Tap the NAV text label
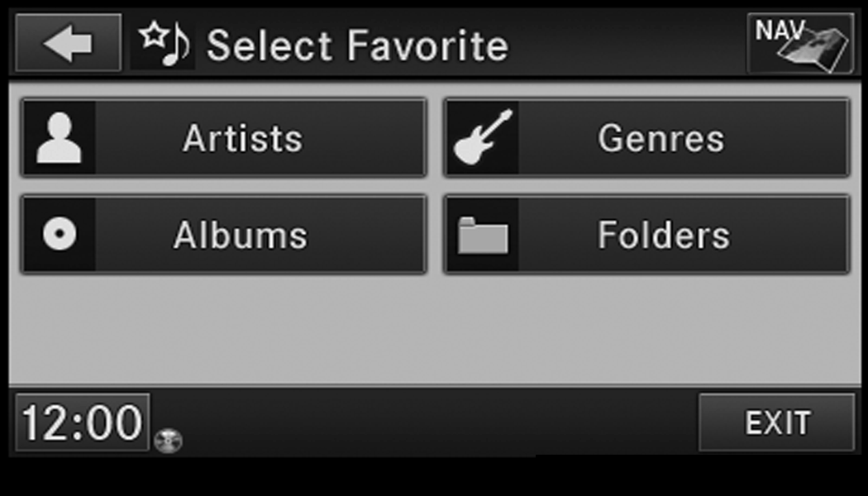 coord(777,31)
